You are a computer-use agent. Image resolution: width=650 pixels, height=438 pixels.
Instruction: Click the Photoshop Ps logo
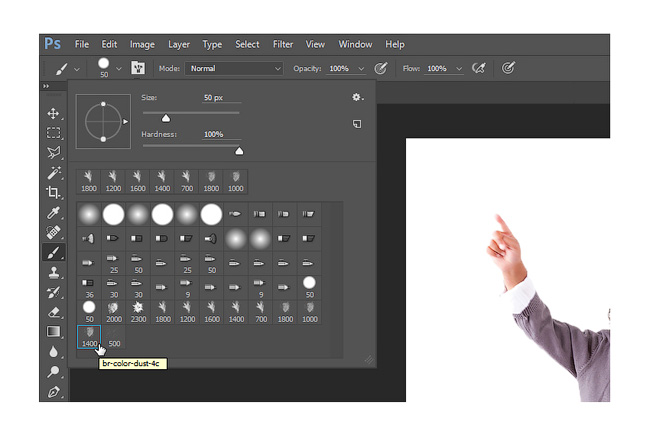53,44
